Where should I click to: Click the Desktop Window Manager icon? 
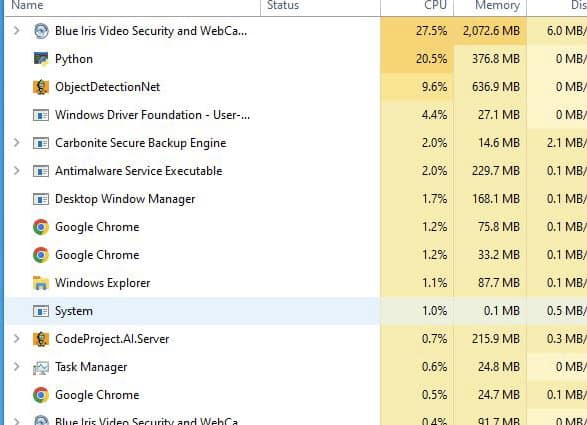pyautogui.click(x=41, y=199)
